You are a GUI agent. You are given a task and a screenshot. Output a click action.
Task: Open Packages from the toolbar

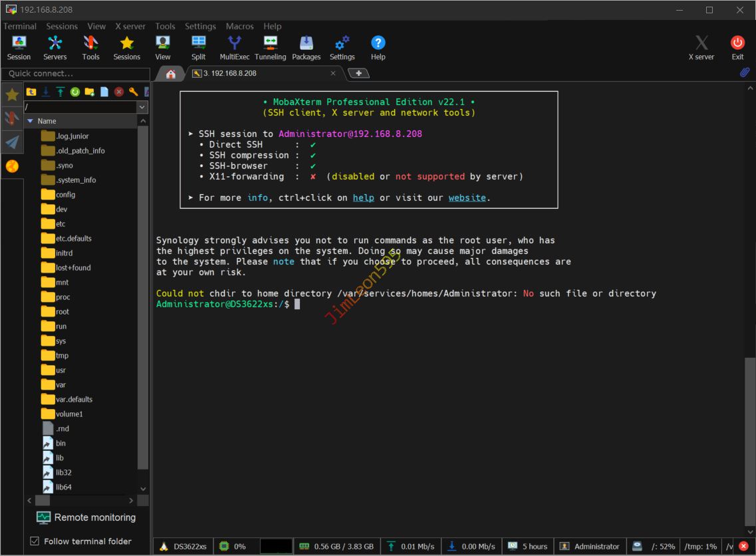coord(306,48)
